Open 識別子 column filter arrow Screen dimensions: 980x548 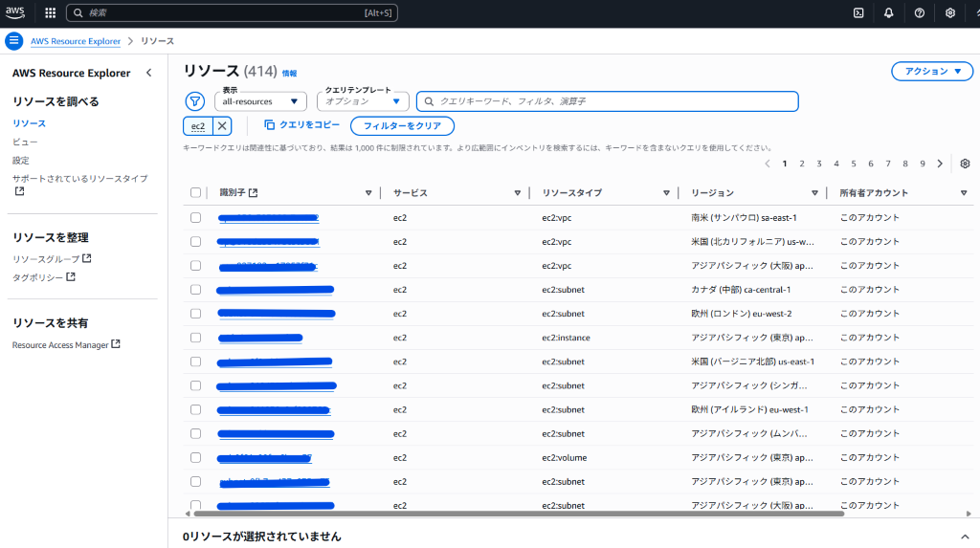[368, 193]
